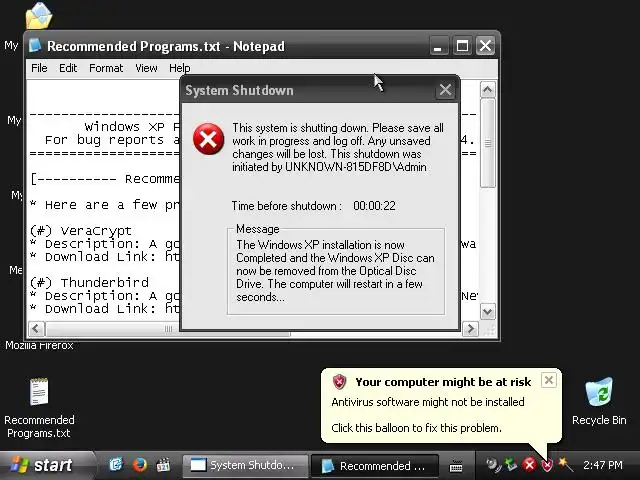This screenshot has height=480, width=640.
Task: Click the Notepad horizontal scroll right arrow
Action: [x=470, y=329]
